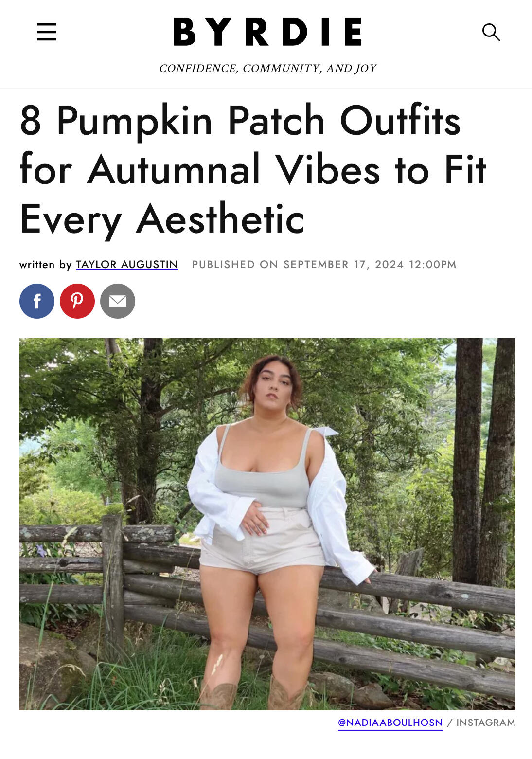532x759 pixels.
Task: Click the INSTAGRAM source label under the photo
Action: [485, 723]
